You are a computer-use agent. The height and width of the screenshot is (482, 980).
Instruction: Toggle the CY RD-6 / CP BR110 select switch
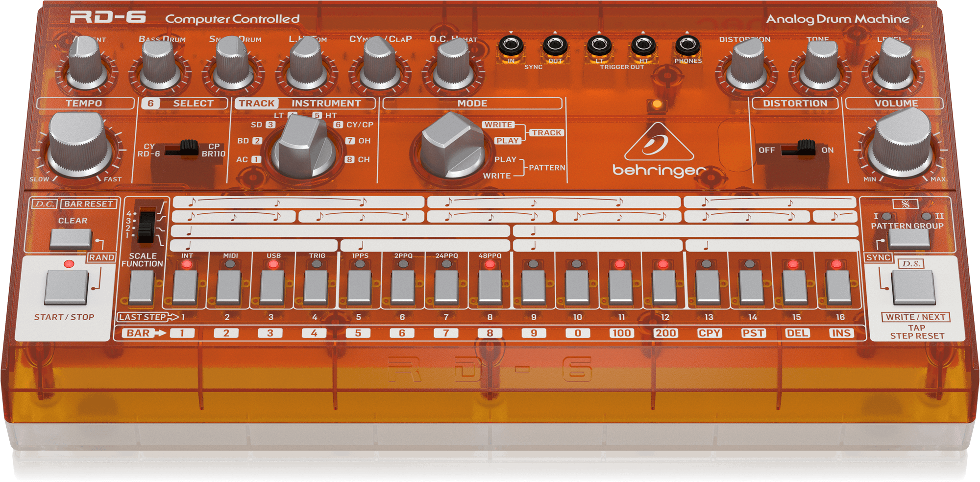click(181, 148)
